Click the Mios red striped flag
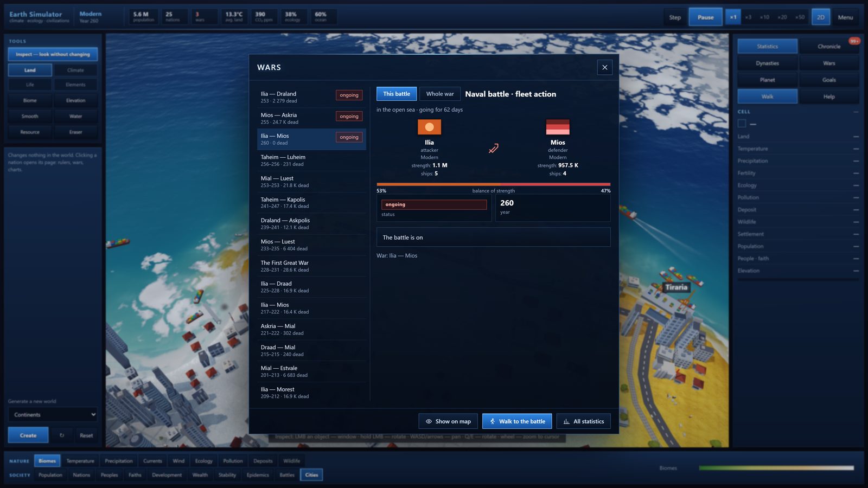868x488 pixels. click(558, 127)
